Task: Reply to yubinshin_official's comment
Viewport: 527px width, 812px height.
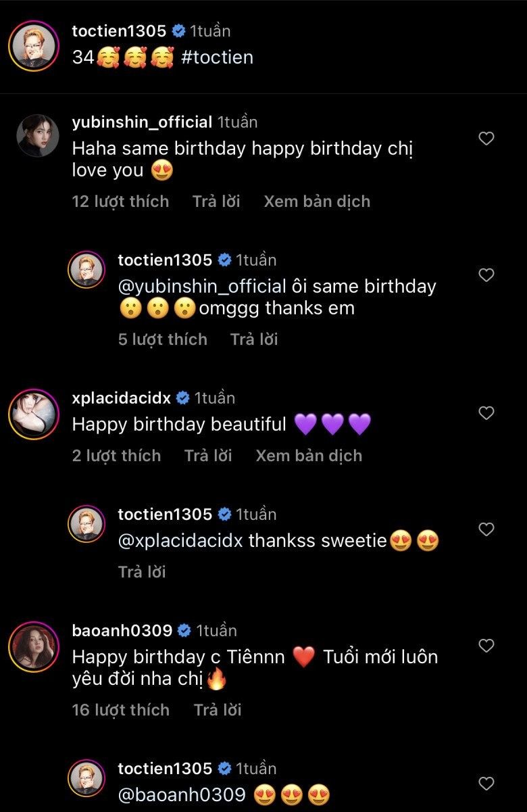Action: [216, 201]
